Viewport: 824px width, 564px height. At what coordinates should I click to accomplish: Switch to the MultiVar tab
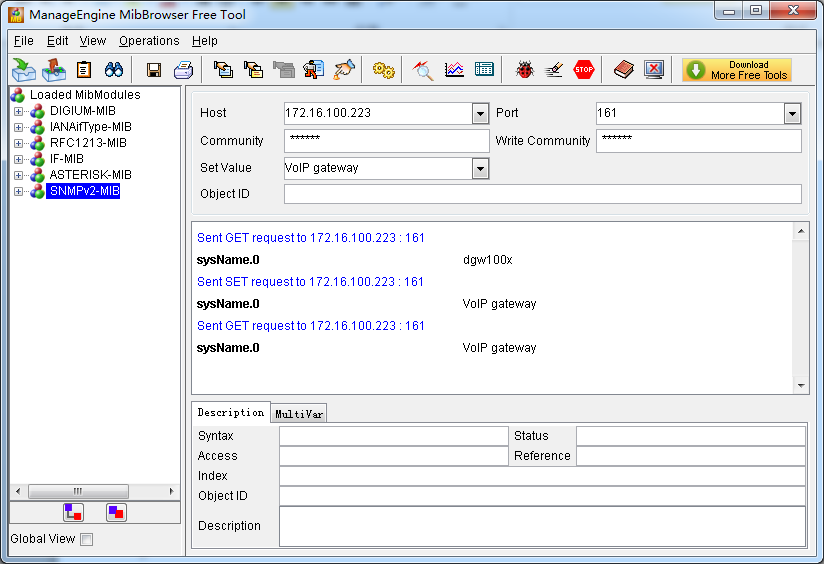tap(298, 414)
